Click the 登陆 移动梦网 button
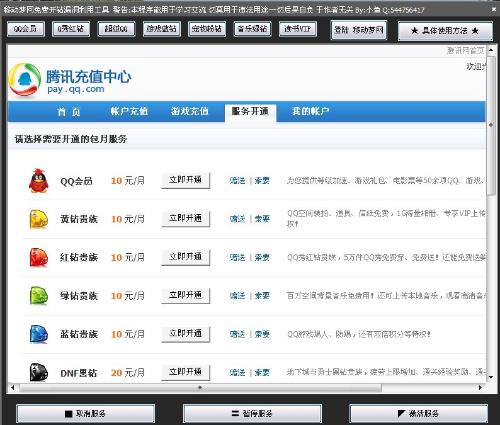The height and width of the screenshot is (425, 500). (x=359, y=30)
